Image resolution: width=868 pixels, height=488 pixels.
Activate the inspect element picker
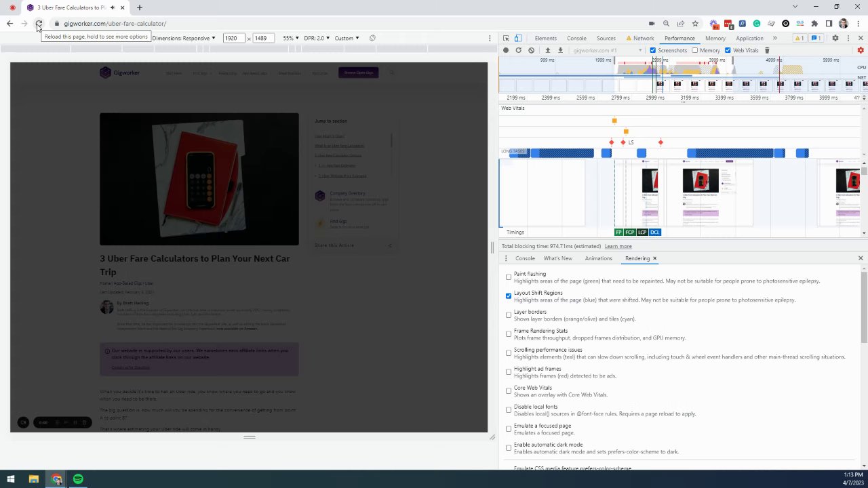[506, 38]
